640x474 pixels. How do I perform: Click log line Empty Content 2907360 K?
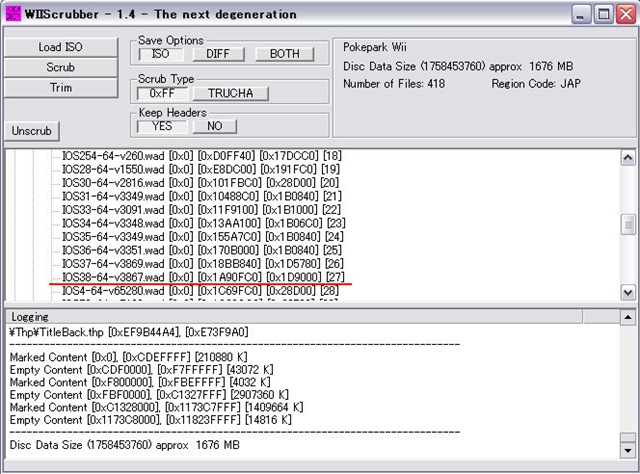coord(149,395)
